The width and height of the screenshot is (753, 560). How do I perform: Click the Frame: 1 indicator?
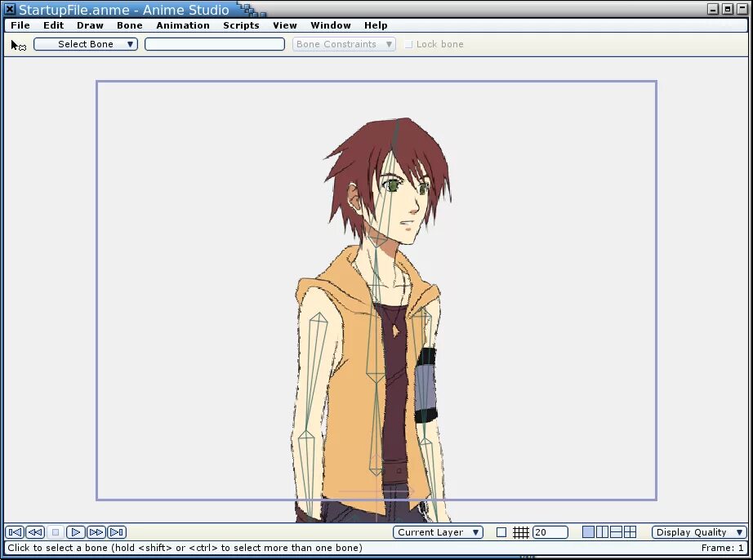(722, 548)
